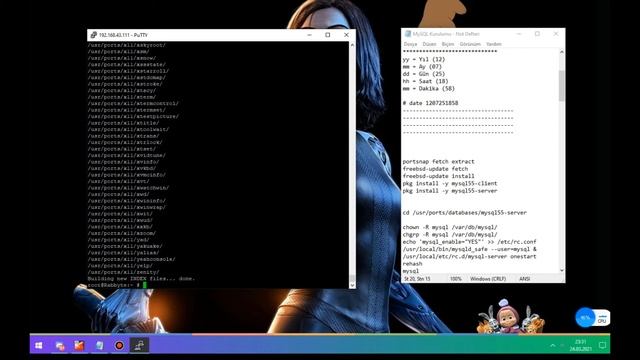This screenshot has width=640, height=360.
Task: Show hidden system tray icons
Action: pos(553,345)
